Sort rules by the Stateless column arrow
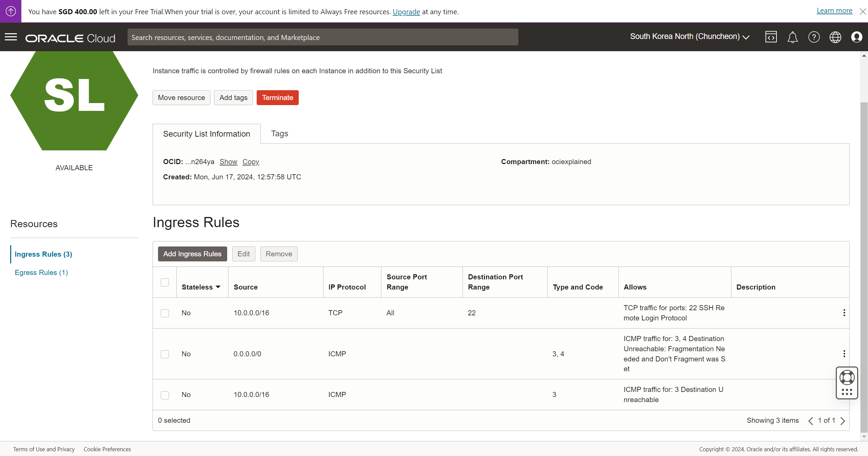The image size is (868, 456). [218, 287]
